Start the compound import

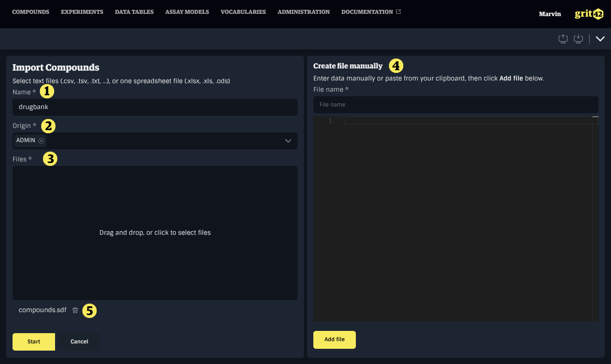coord(34,342)
